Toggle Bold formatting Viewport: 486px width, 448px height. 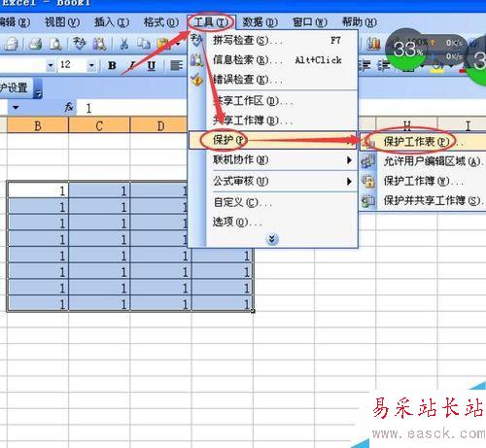pyautogui.click(x=112, y=65)
